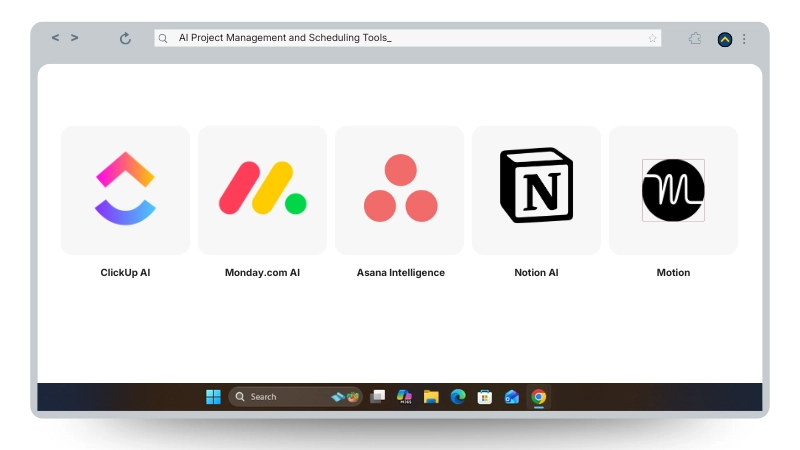The image size is (800, 450).
Task: Open the ClickUp AI logo tile
Action: (125, 190)
